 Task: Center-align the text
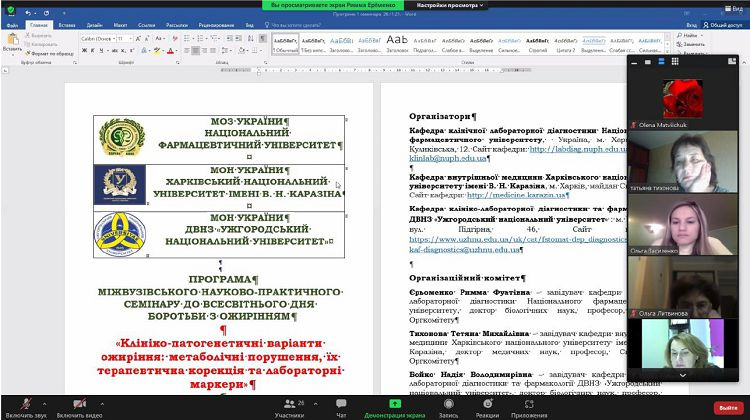(x=196, y=50)
